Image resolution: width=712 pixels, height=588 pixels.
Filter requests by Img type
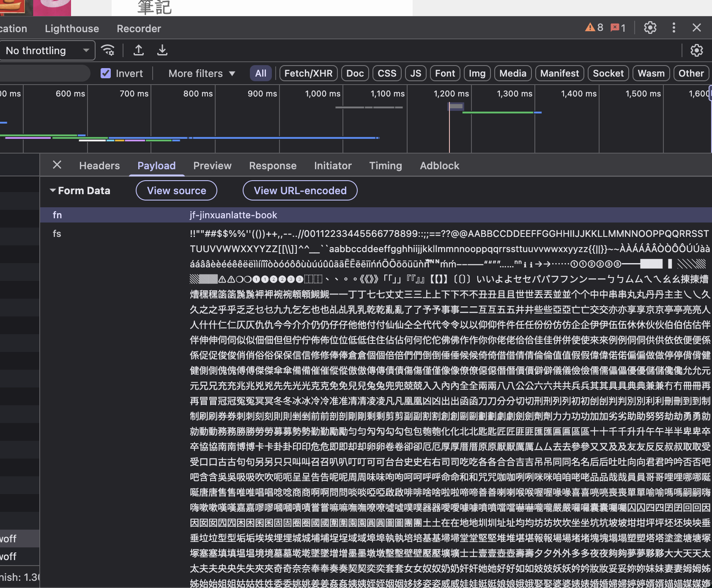pyautogui.click(x=477, y=73)
